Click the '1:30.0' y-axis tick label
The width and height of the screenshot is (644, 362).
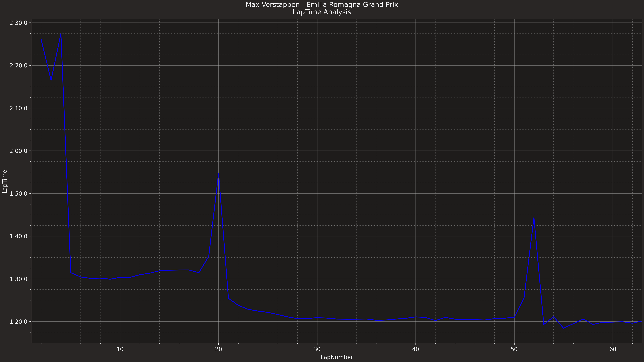(x=19, y=279)
